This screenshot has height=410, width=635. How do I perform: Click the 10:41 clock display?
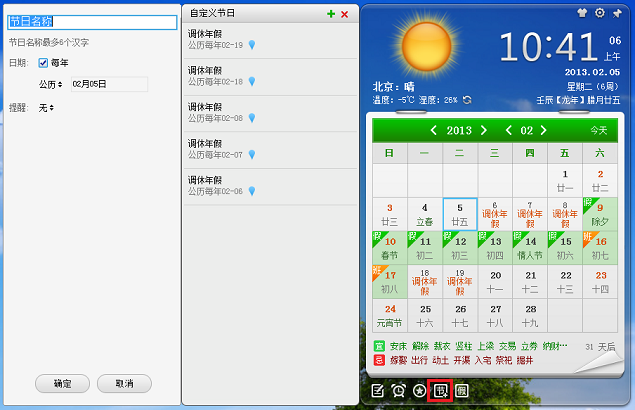click(549, 47)
